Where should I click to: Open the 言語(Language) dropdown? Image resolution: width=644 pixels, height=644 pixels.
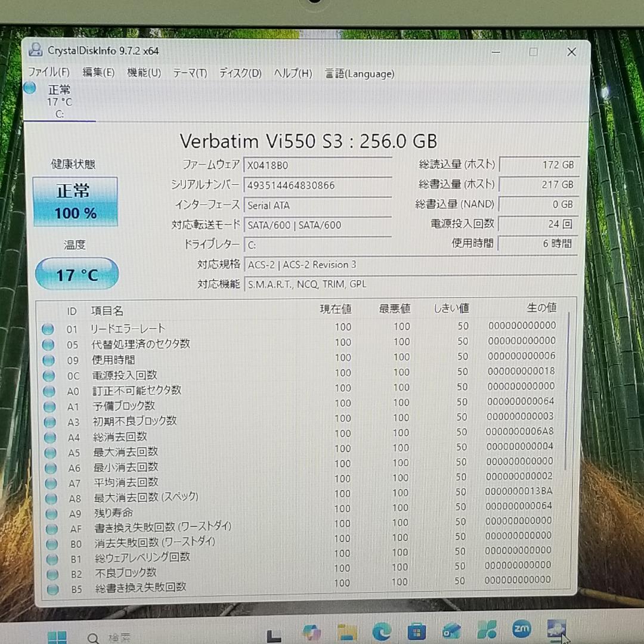(359, 74)
